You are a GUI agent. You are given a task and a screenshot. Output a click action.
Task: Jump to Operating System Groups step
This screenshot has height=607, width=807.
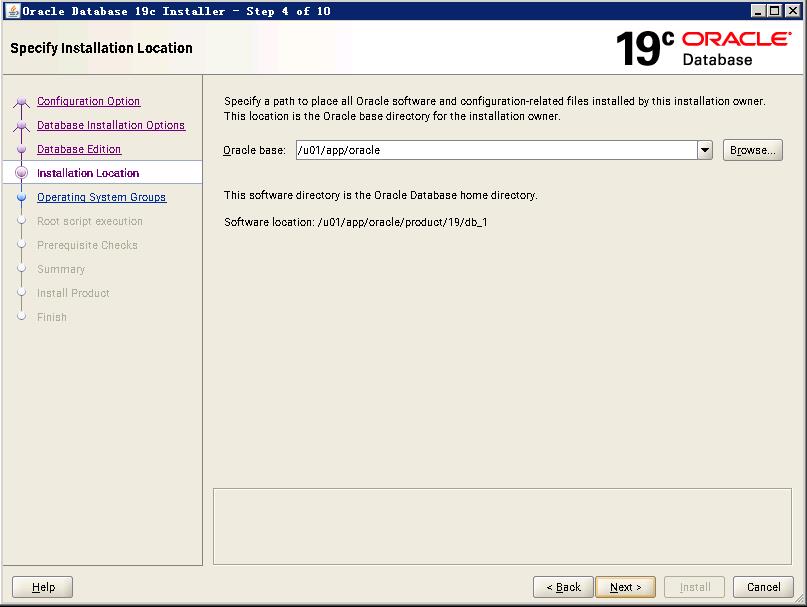(x=101, y=197)
